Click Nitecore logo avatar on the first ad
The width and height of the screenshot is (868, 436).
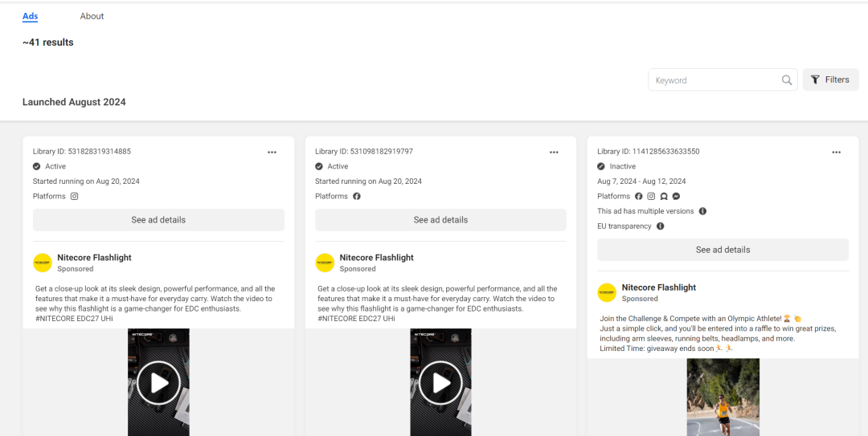[43, 263]
